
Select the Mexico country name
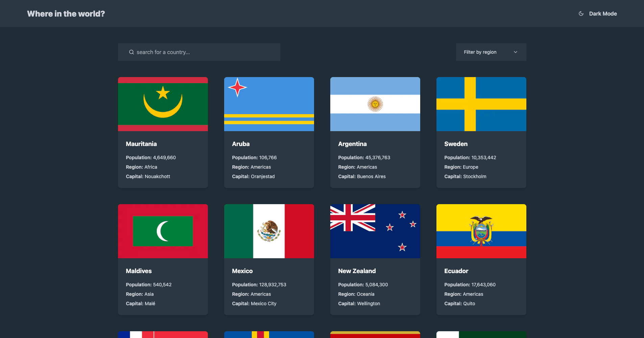click(x=242, y=271)
